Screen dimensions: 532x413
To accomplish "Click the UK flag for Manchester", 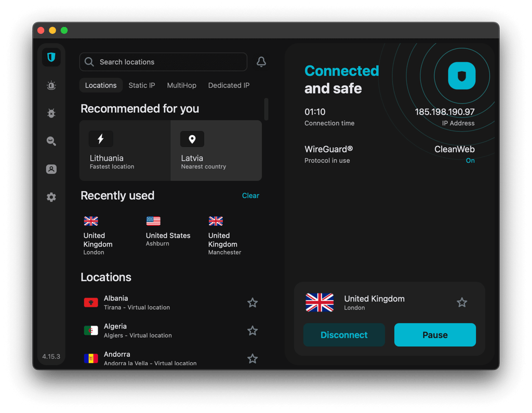I will tap(216, 221).
